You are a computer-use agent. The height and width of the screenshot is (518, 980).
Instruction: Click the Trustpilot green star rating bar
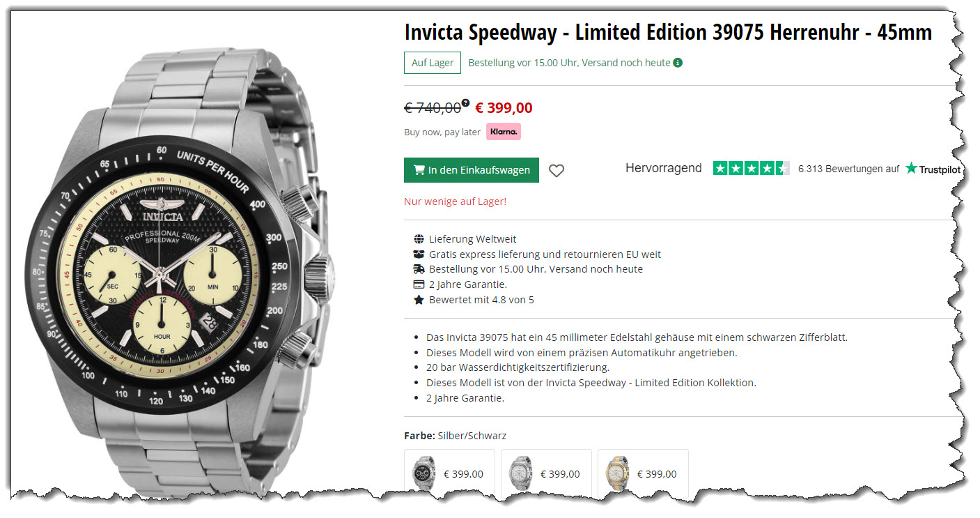point(752,168)
